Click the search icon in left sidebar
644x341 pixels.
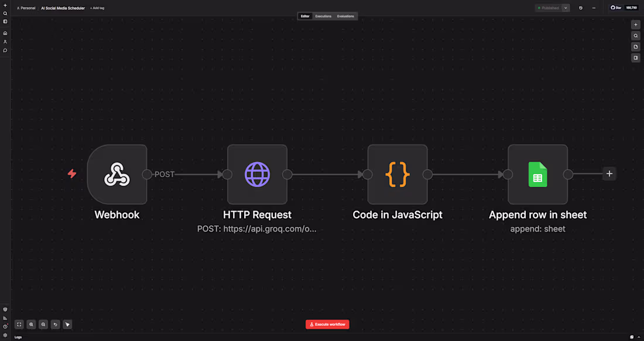click(5, 13)
